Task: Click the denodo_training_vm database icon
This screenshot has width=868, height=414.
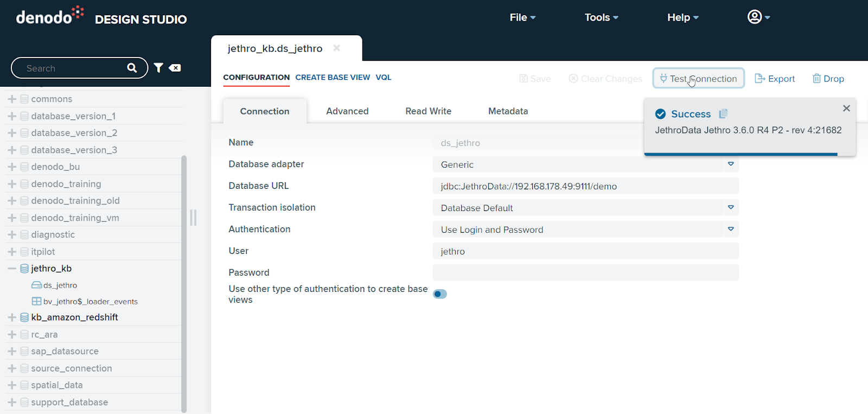Action: click(x=24, y=218)
